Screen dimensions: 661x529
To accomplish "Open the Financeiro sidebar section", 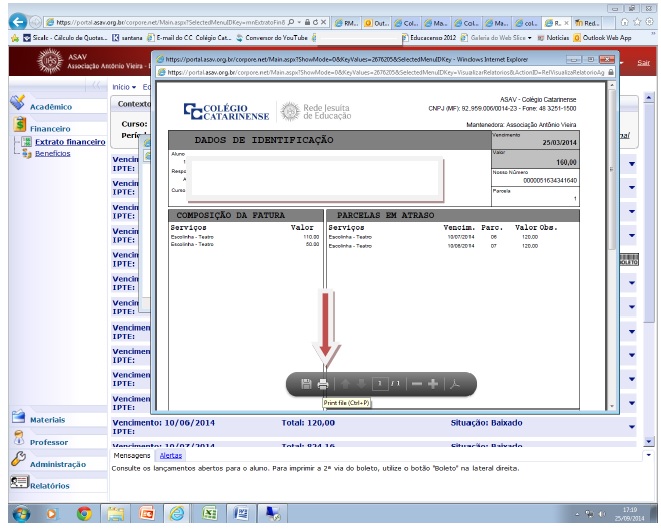I will click(50, 129).
